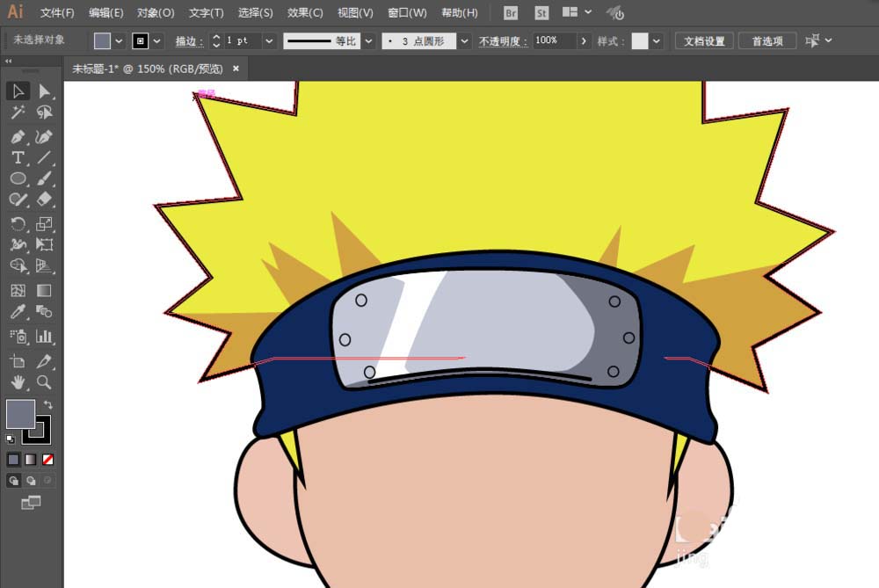Pick the Scale tool
This screenshot has height=588, width=879.
tap(44, 223)
